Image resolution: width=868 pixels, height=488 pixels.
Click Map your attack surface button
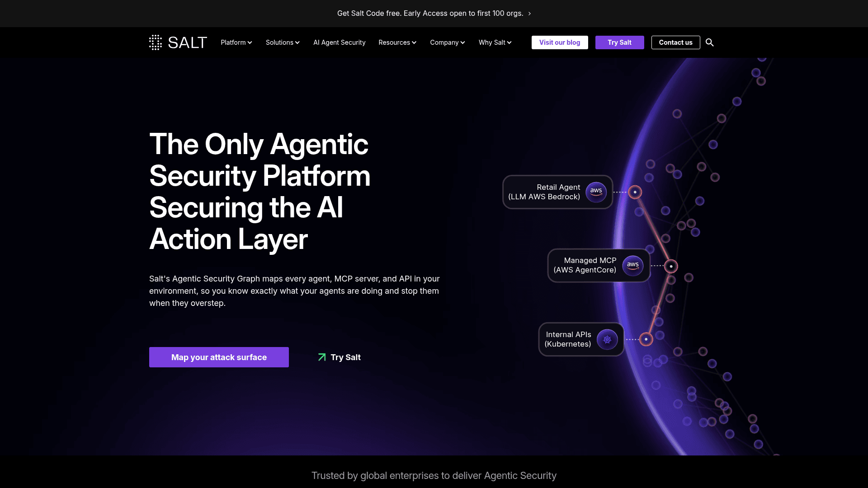(x=219, y=357)
